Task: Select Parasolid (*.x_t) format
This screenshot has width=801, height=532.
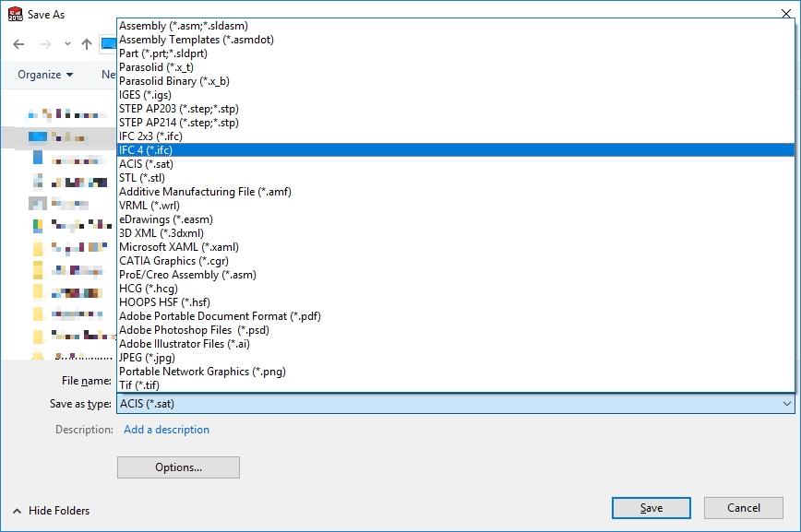Action: point(456,67)
